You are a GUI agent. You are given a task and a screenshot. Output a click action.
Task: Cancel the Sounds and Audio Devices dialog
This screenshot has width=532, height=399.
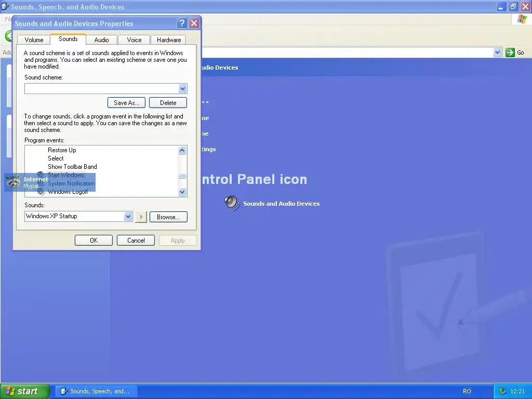pyautogui.click(x=136, y=241)
